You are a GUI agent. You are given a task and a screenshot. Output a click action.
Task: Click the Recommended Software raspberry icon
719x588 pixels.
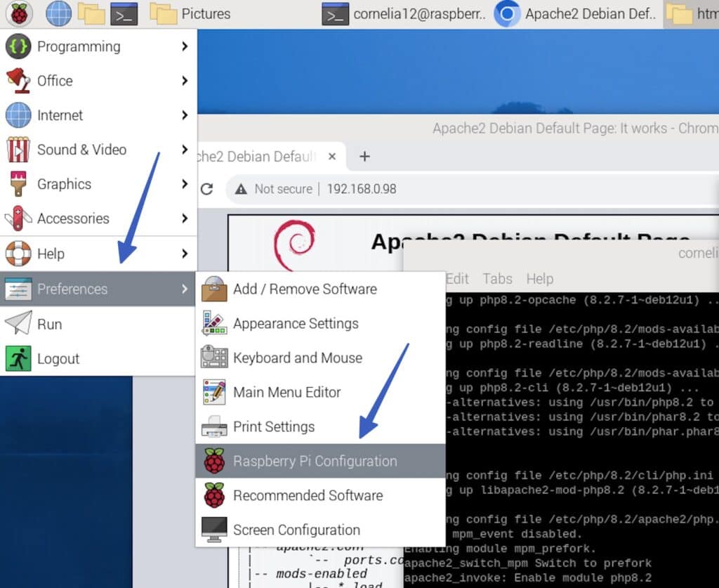click(214, 495)
